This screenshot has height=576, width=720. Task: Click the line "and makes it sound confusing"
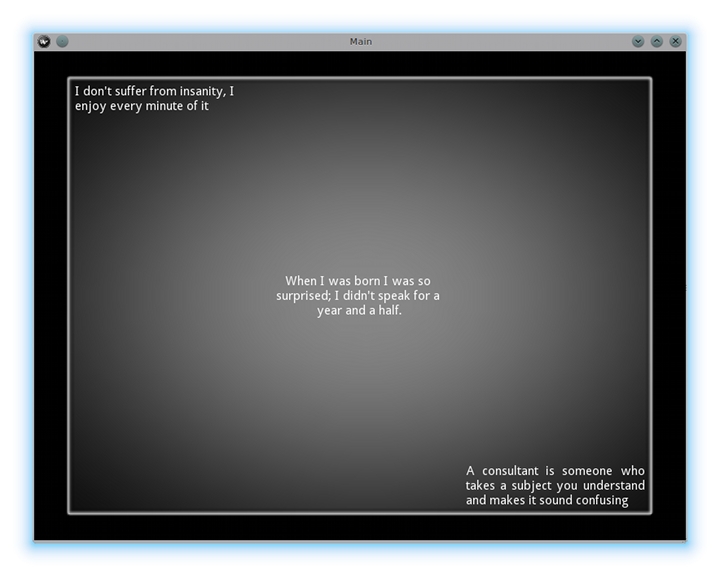547,500
